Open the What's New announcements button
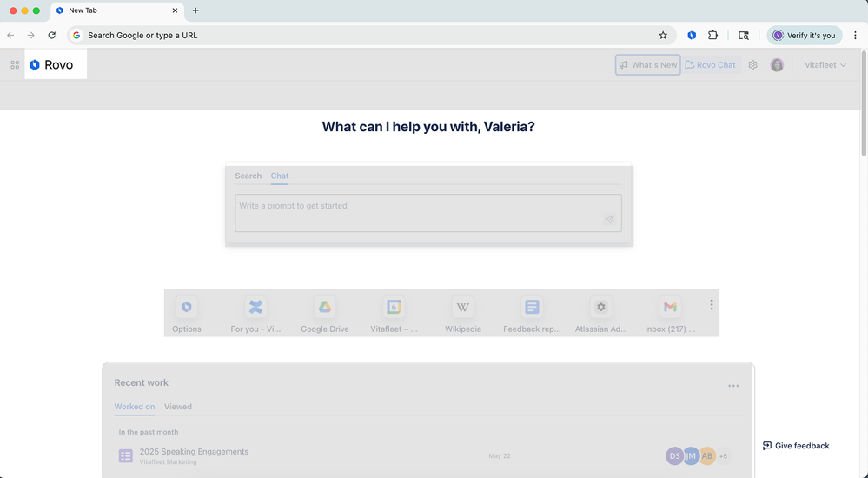868x478 pixels. (647, 65)
